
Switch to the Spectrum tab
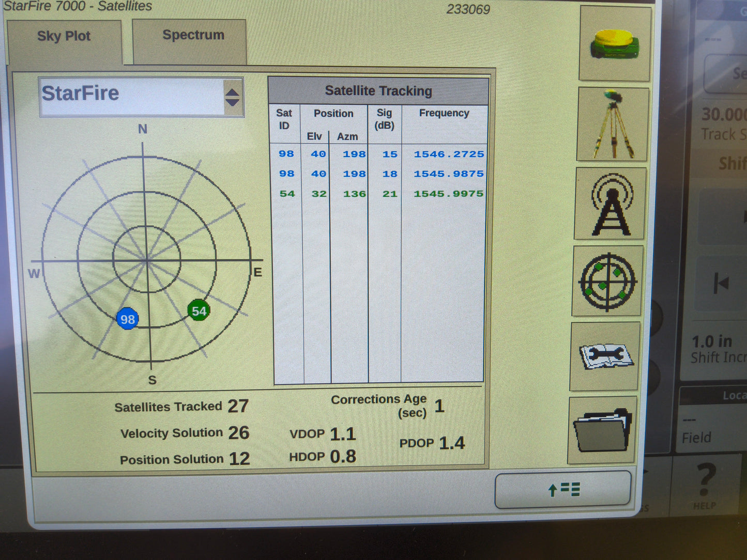click(190, 41)
